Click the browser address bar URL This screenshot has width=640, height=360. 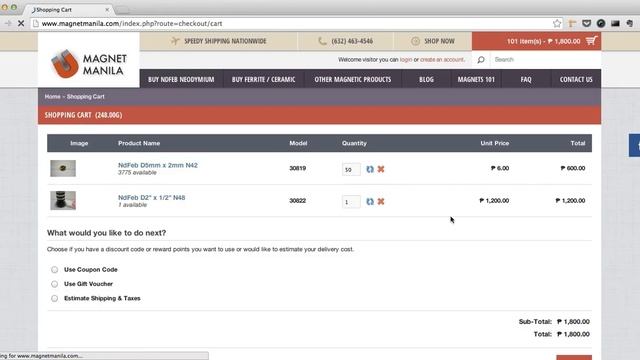pyautogui.click(x=132, y=24)
